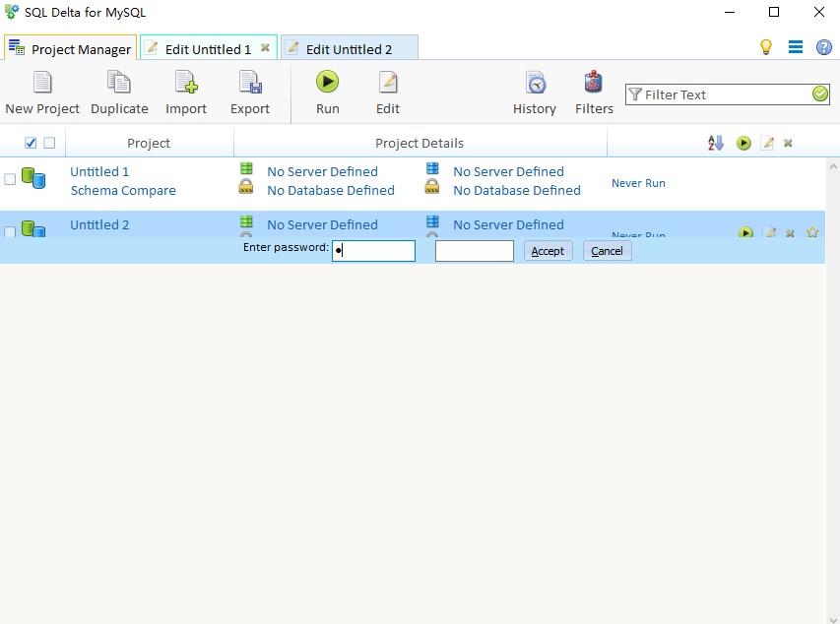Click the Project Details column header
840x624 pixels.
420,143
